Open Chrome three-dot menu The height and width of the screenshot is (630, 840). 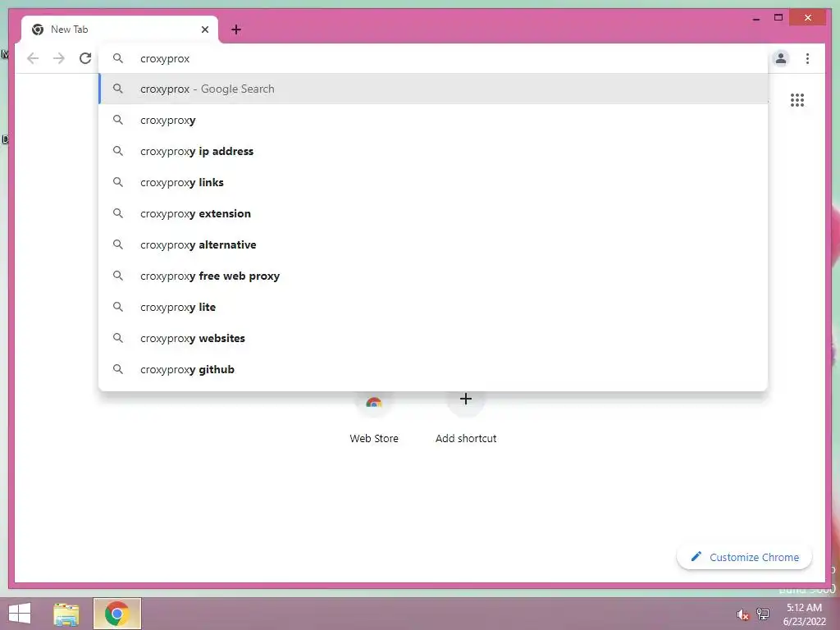pyautogui.click(x=807, y=58)
